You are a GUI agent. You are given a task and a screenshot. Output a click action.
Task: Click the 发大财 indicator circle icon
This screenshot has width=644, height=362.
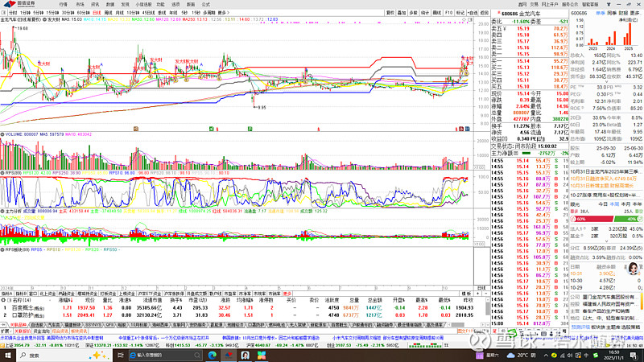point(45,19)
